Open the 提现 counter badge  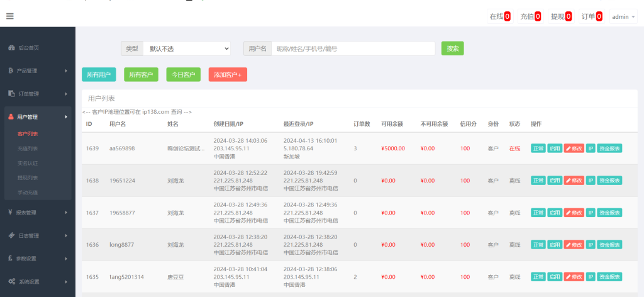pos(561,16)
